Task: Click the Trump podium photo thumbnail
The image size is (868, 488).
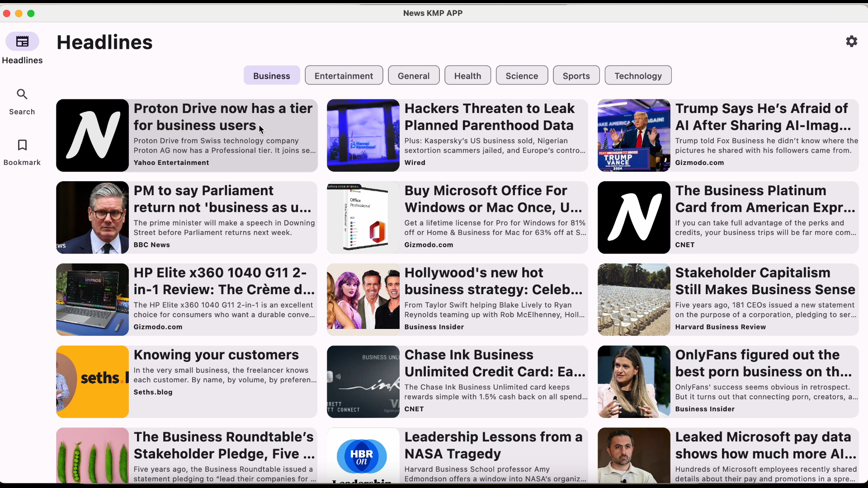Action: 634,135
